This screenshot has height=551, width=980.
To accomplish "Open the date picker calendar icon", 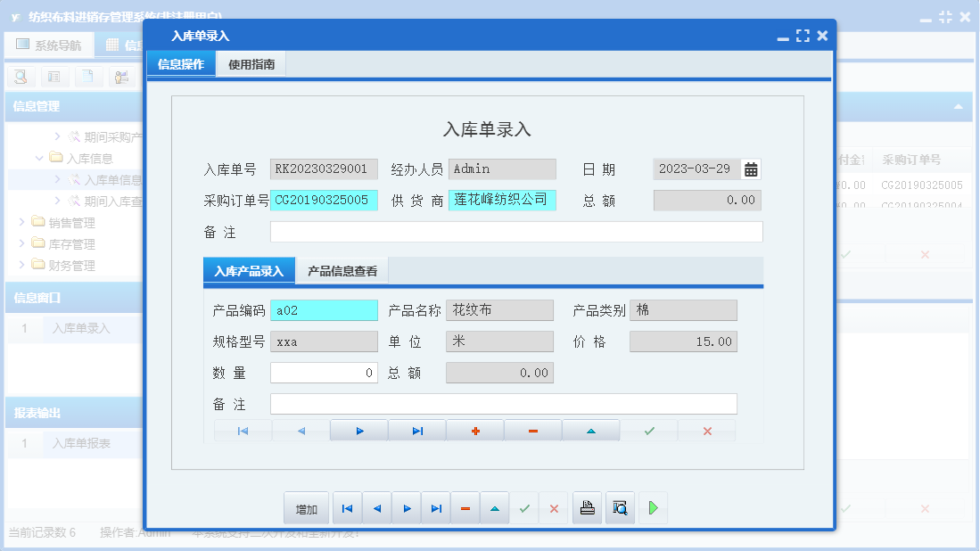I will (750, 169).
